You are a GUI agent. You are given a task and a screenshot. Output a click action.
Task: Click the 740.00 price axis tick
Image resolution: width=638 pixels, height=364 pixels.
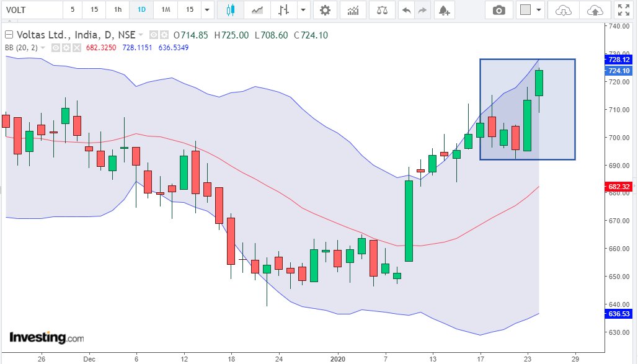point(619,26)
